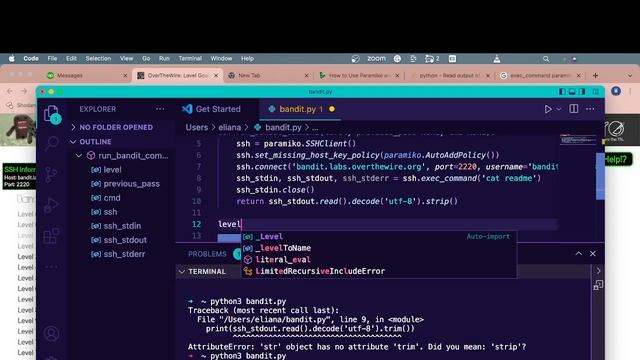The width and height of the screenshot is (640, 360).
Task: Maximize the panel with the up chevron
Action: coord(579,253)
